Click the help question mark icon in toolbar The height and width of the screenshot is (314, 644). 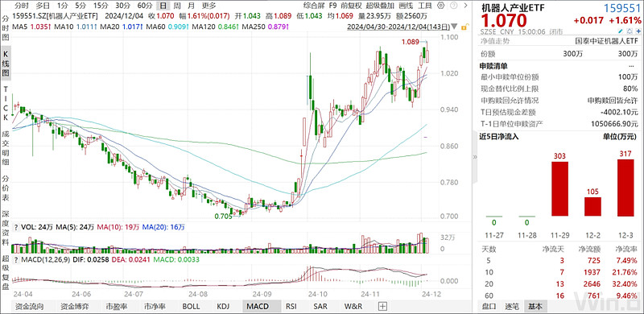(x=454, y=6)
